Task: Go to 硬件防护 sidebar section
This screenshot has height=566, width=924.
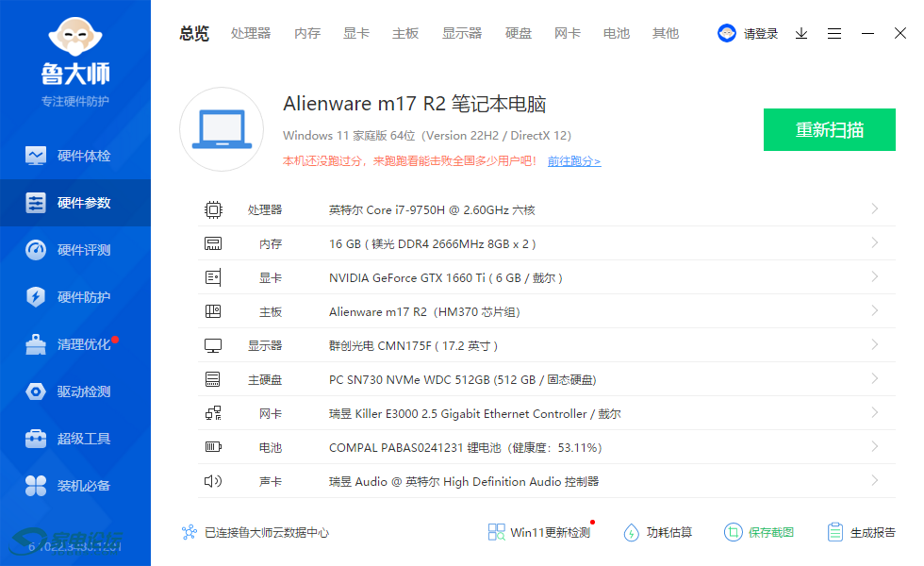Action: pos(75,297)
